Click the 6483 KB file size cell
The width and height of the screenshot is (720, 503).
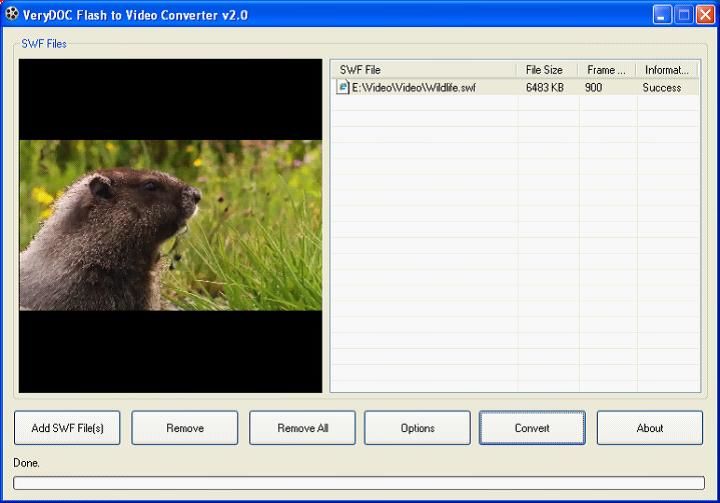(x=545, y=87)
